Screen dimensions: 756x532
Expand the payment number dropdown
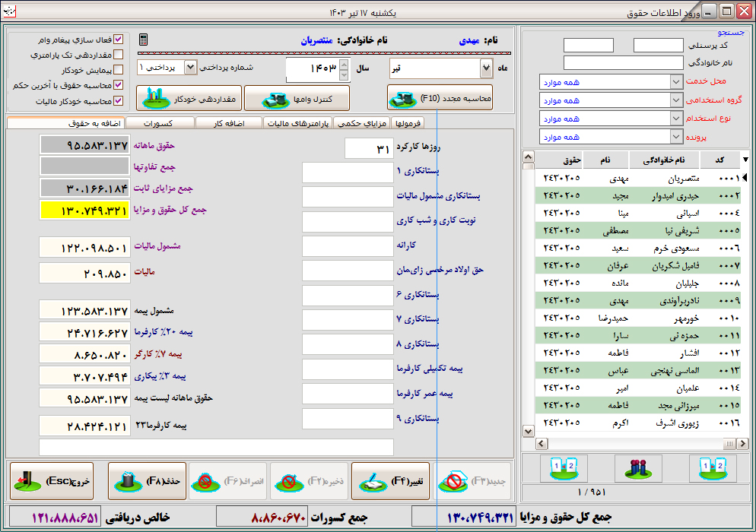pos(191,68)
